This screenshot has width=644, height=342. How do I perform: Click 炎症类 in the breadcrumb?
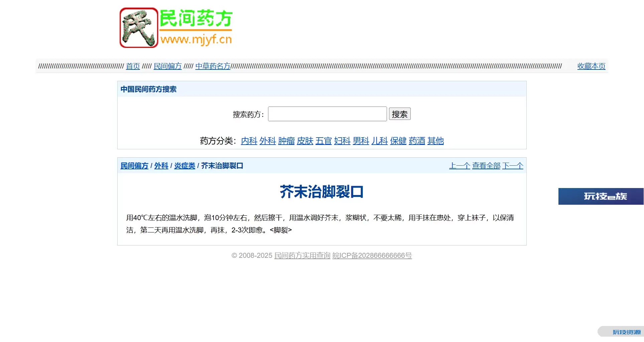[184, 166]
